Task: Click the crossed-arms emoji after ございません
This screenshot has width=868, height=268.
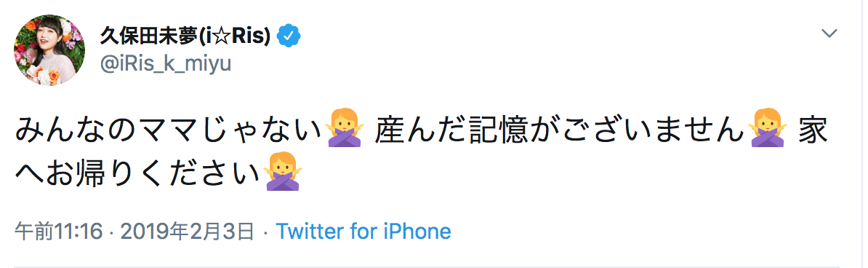Action: pyautogui.click(x=767, y=129)
